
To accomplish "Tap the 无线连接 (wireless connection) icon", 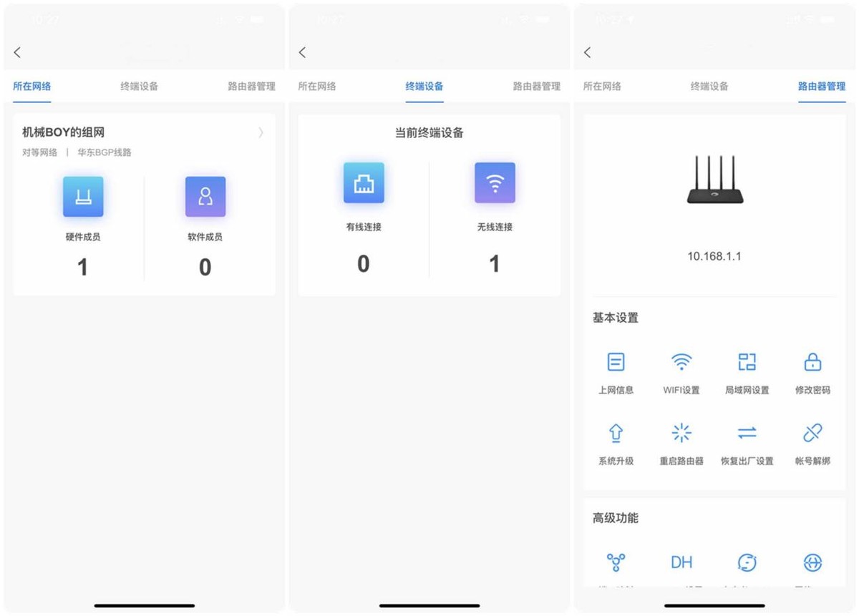I will [494, 182].
